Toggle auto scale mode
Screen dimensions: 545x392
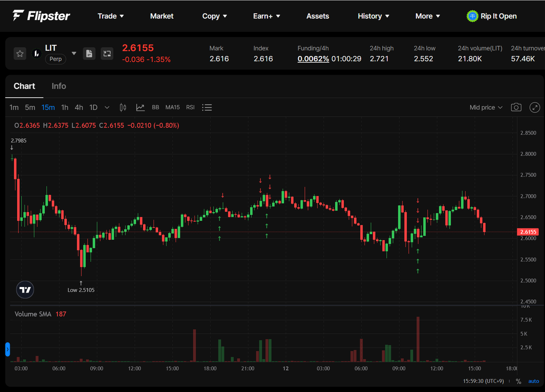coord(533,382)
